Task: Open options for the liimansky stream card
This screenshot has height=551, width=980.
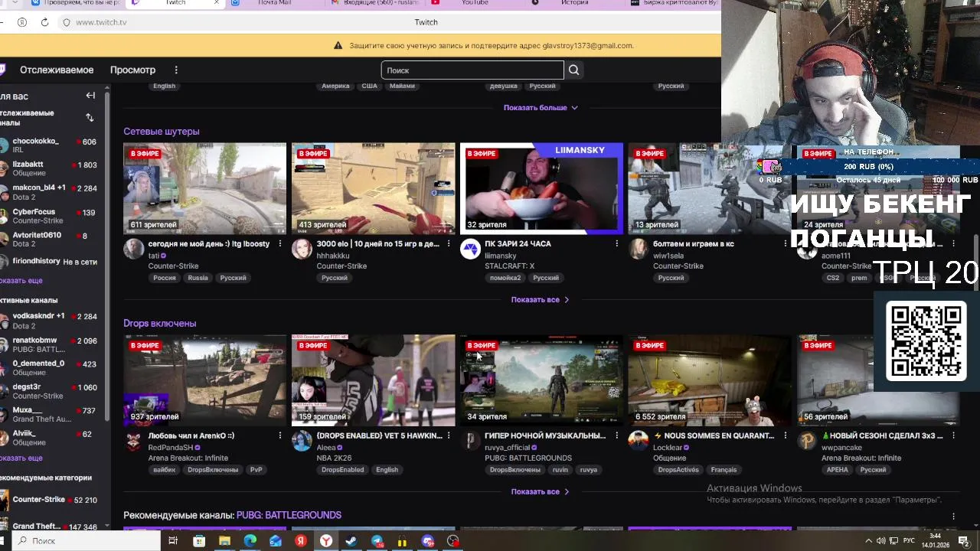Action: (x=616, y=243)
